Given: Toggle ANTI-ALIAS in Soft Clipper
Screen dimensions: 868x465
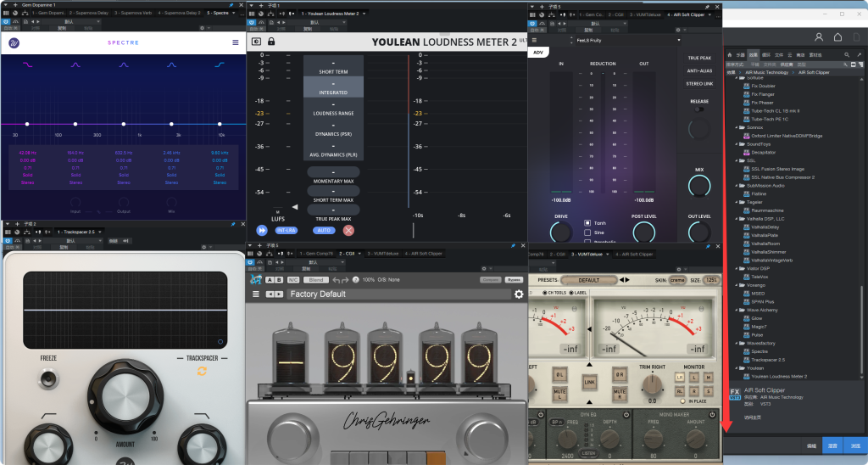Looking at the screenshot, I should [x=699, y=71].
